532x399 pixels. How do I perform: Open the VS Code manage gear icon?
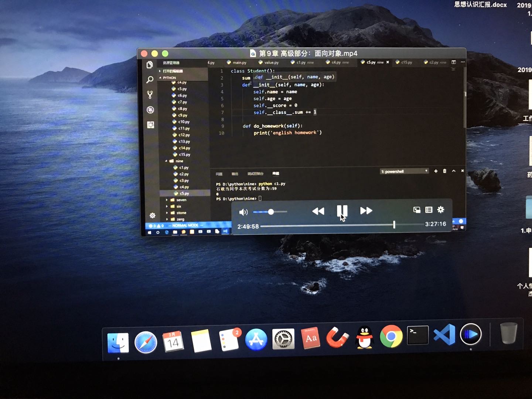pos(152,215)
